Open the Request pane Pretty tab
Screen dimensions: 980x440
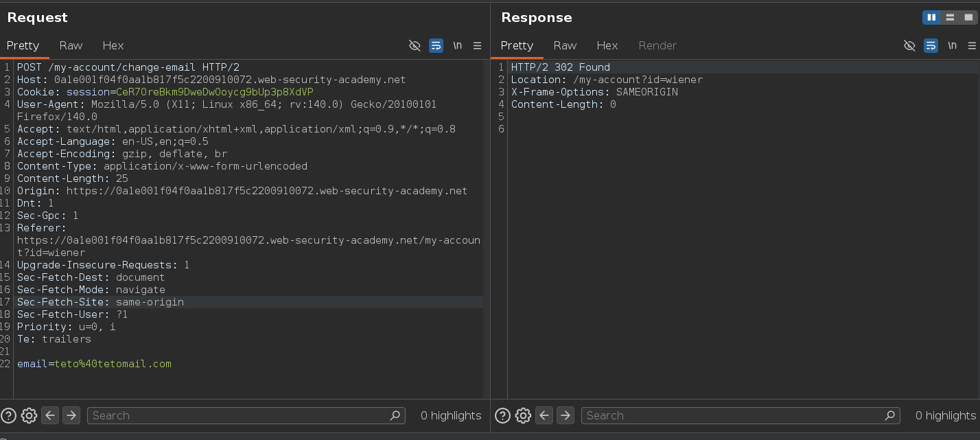click(23, 45)
